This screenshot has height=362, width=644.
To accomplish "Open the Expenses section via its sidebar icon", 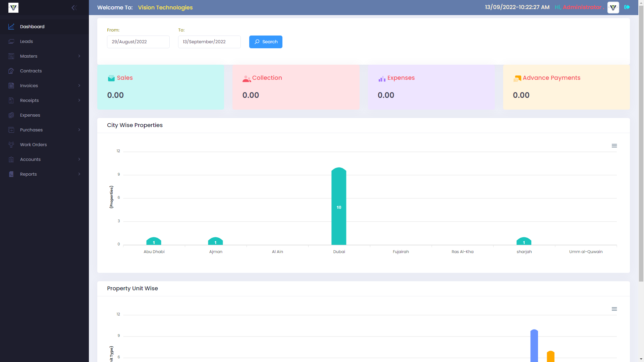I will click(11, 115).
